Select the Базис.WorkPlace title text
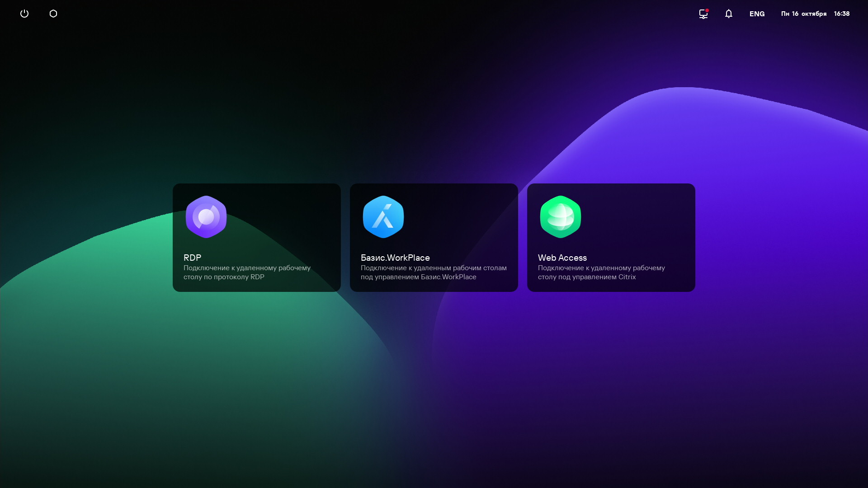Image resolution: width=868 pixels, height=488 pixels. (395, 258)
